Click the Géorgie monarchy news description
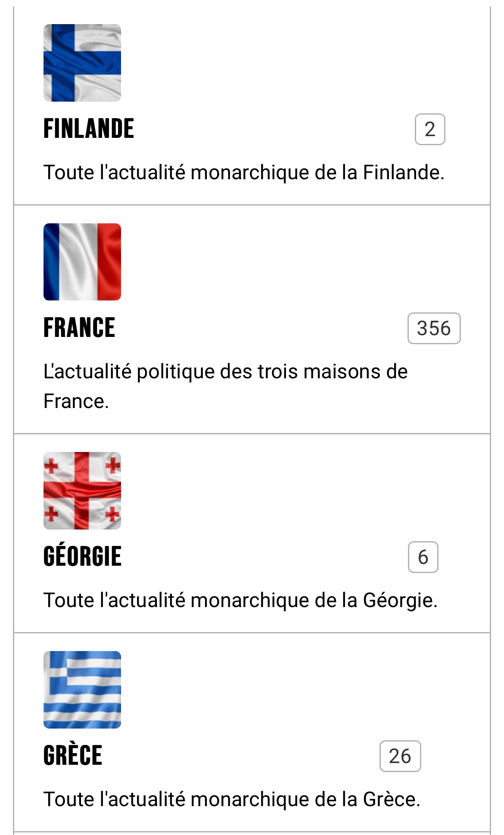Image resolution: width=504 pixels, height=835 pixels. (240, 600)
